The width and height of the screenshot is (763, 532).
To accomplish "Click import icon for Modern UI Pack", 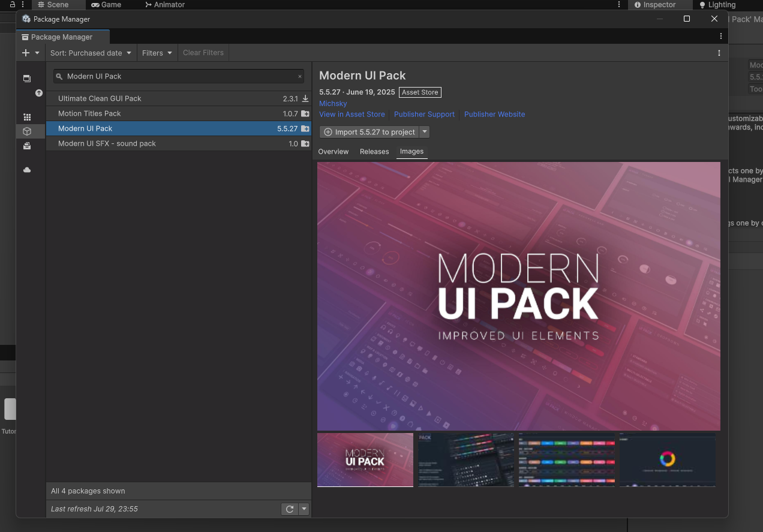I will click(305, 128).
